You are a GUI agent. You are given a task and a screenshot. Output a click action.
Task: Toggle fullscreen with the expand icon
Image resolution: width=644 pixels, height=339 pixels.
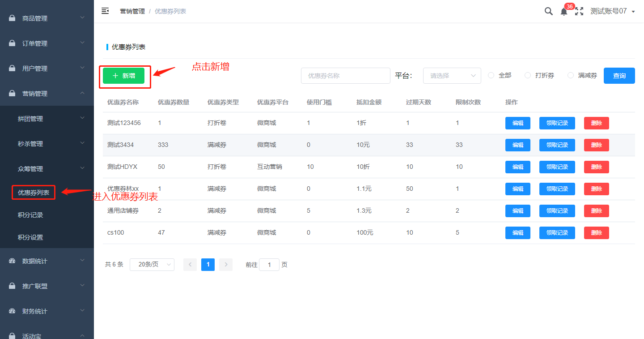[x=579, y=12]
